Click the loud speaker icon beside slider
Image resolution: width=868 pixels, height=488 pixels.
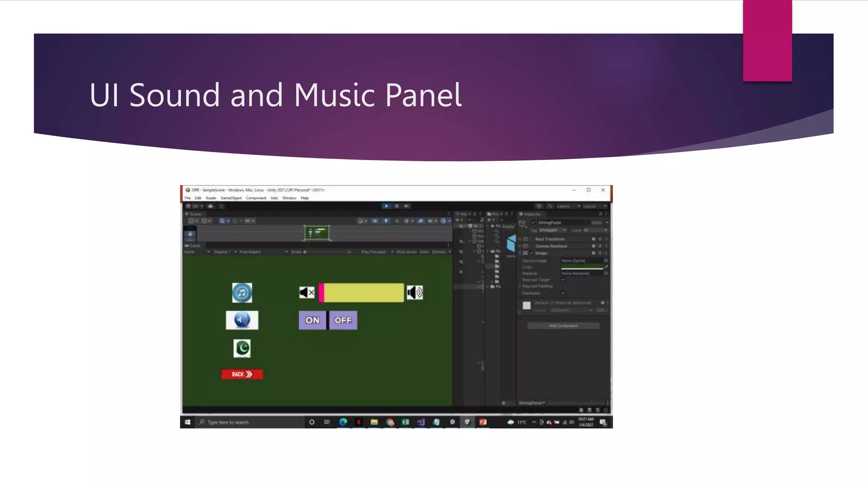point(415,292)
